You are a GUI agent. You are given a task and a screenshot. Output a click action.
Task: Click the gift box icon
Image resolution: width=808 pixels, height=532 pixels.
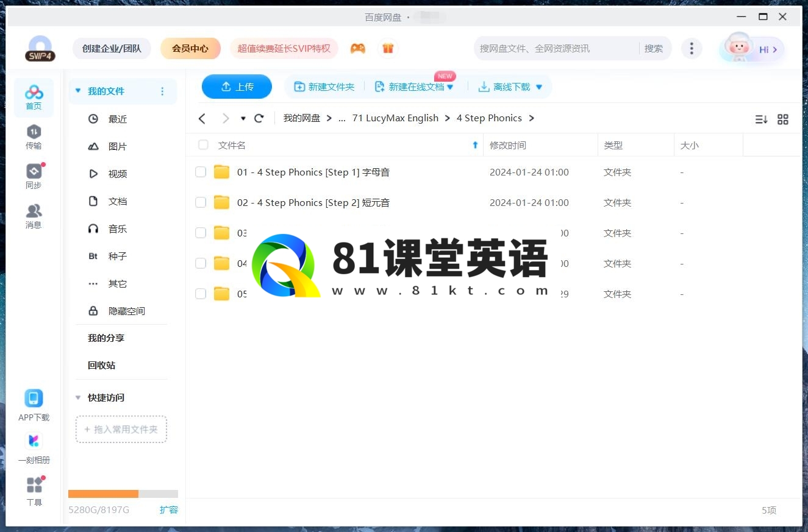[x=388, y=48]
